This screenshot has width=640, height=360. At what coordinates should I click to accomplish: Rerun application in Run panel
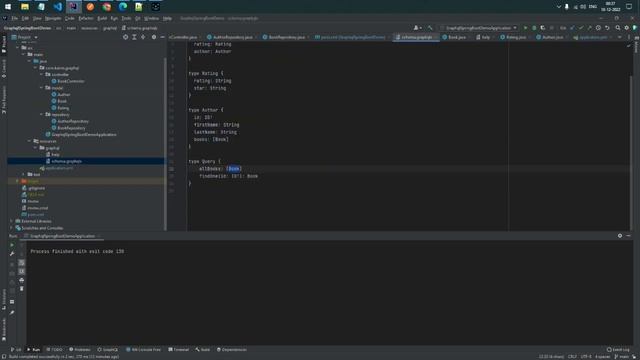12,245
